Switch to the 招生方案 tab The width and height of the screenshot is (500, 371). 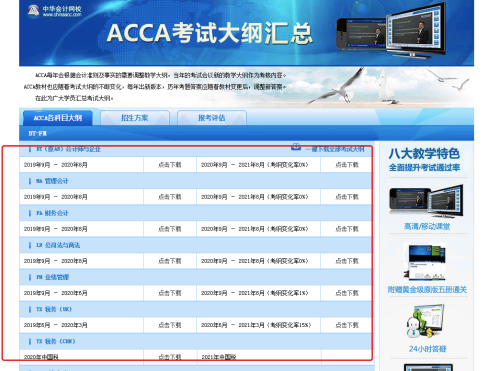135,118
